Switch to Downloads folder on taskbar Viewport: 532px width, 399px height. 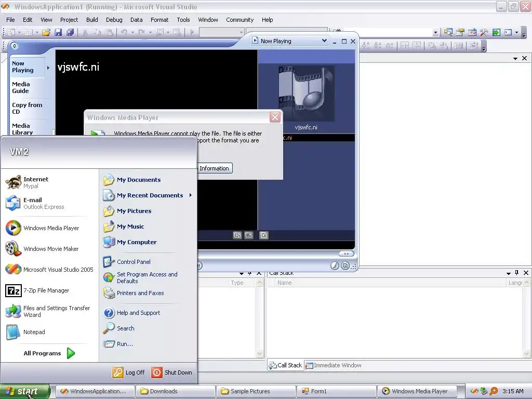pyautogui.click(x=176, y=391)
